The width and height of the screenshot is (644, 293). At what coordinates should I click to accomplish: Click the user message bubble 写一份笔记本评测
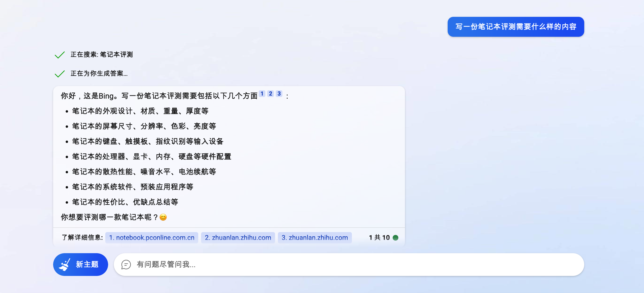tap(515, 27)
